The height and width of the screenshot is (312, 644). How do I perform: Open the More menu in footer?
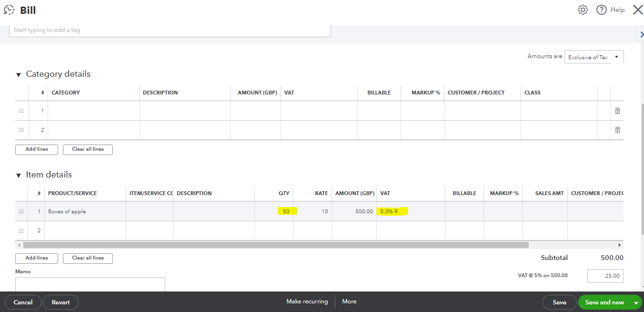pyautogui.click(x=349, y=302)
